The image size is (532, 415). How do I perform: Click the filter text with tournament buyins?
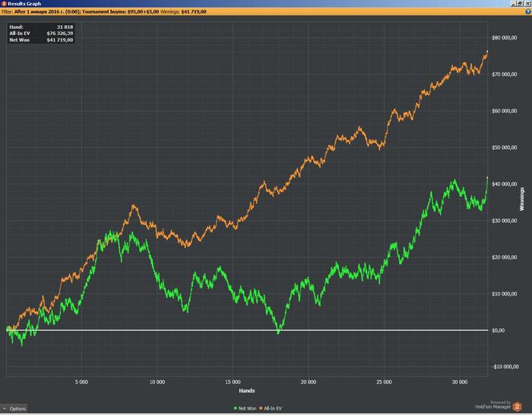[x=120, y=11]
